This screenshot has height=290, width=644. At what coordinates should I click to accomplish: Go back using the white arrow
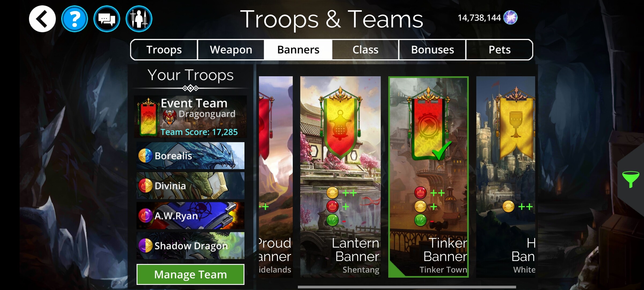tap(42, 19)
